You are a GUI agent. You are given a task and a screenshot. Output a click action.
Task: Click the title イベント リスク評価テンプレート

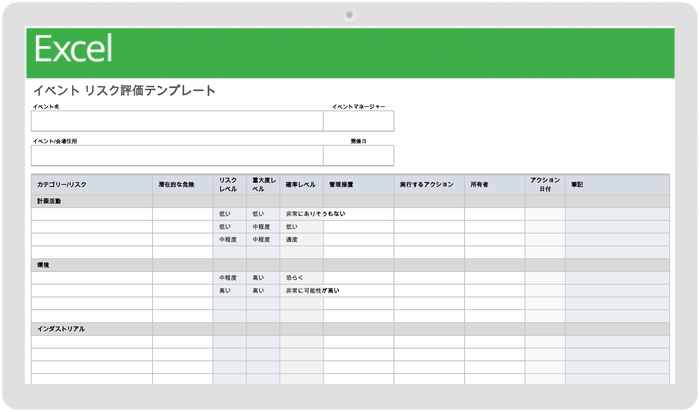(x=124, y=91)
